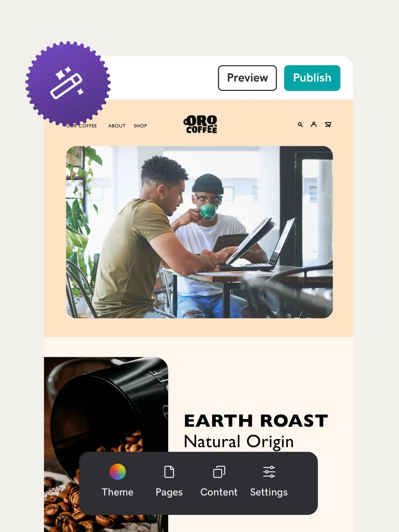Select the Theme toolbar label
This screenshot has height=532, width=399.
point(118,492)
